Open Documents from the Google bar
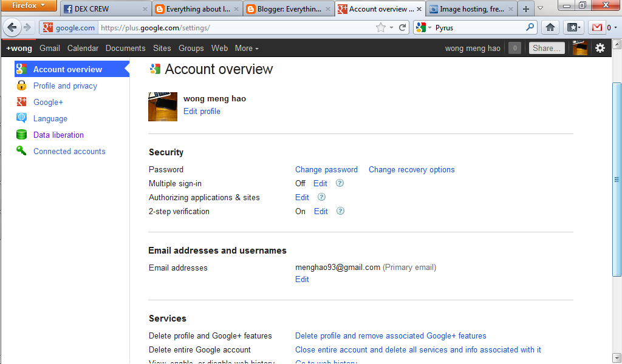The image size is (622, 364). tap(125, 48)
